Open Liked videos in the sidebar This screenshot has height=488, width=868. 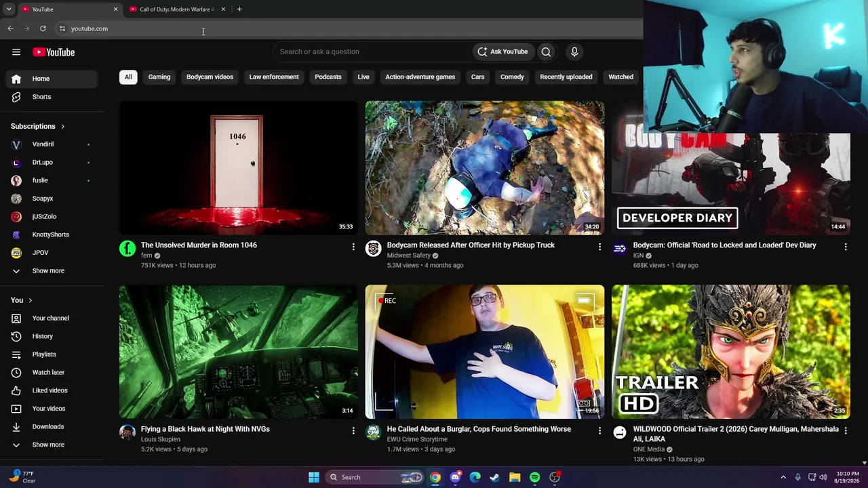[x=52, y=390]
